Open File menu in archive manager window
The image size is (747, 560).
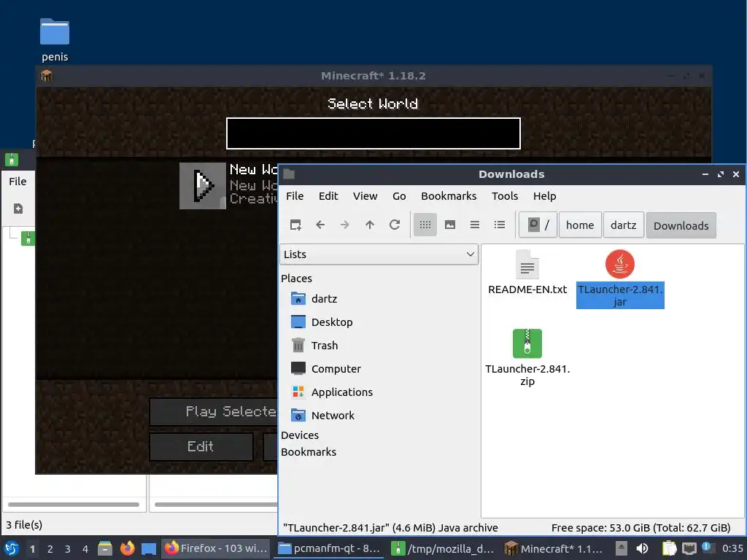[x=18, y=182]
